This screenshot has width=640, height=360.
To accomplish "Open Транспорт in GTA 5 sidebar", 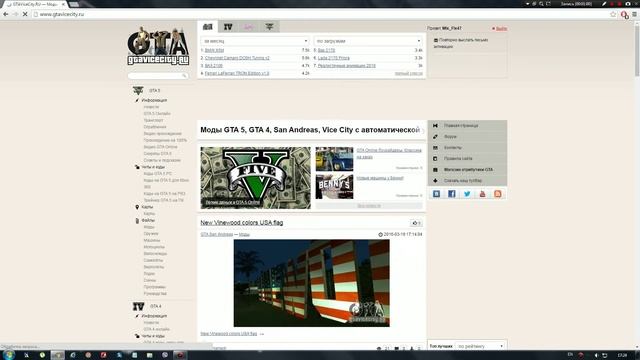I will click(x=153, y=120).
